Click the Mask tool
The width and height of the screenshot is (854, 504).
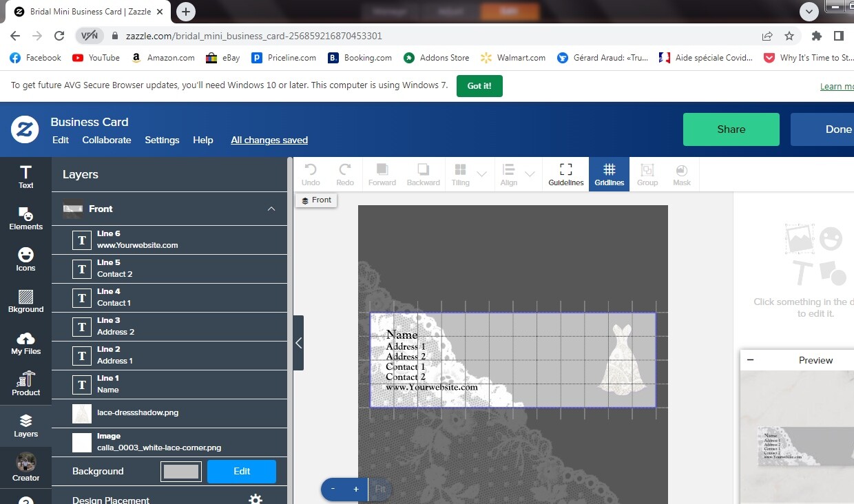pyautogui.click(x=682, y=174)
